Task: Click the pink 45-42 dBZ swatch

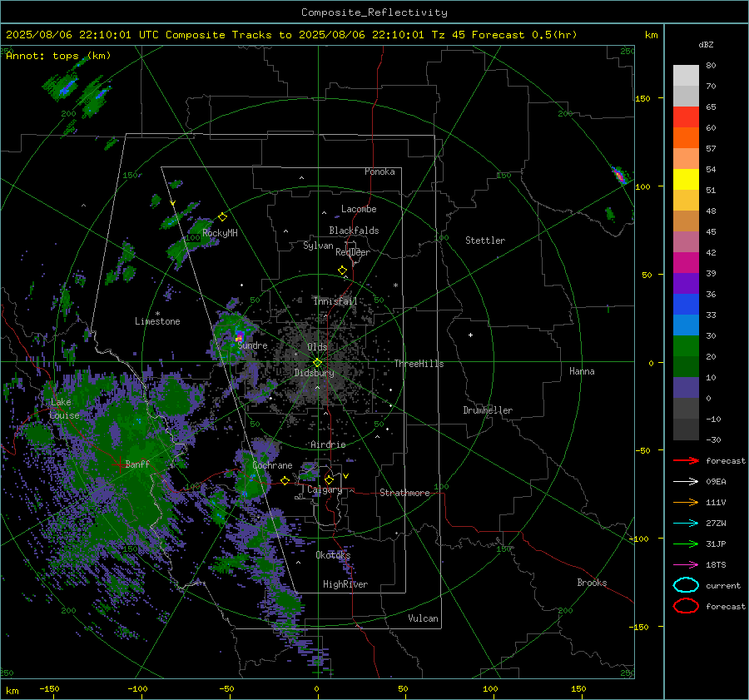Action: point(686,241)
